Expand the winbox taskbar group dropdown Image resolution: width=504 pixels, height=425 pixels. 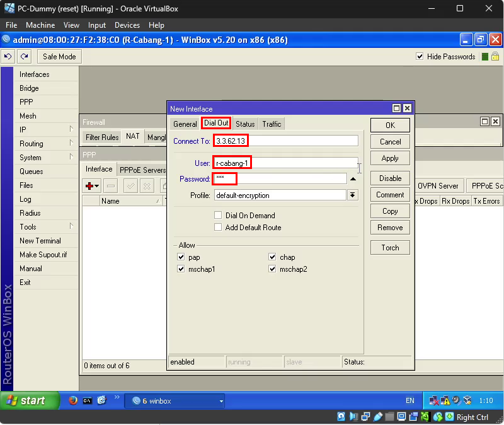point(221,401)
